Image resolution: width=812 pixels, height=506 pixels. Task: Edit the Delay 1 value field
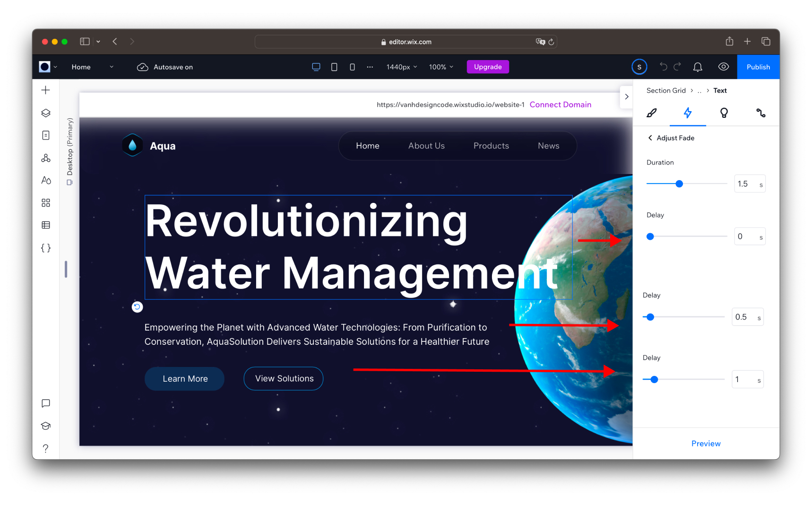click(748, 379)
